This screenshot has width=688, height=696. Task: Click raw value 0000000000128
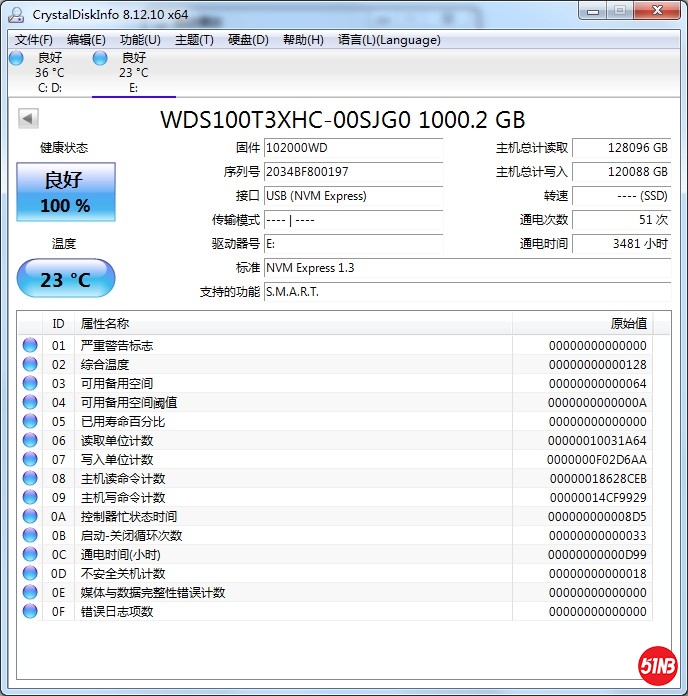point(597,364)
